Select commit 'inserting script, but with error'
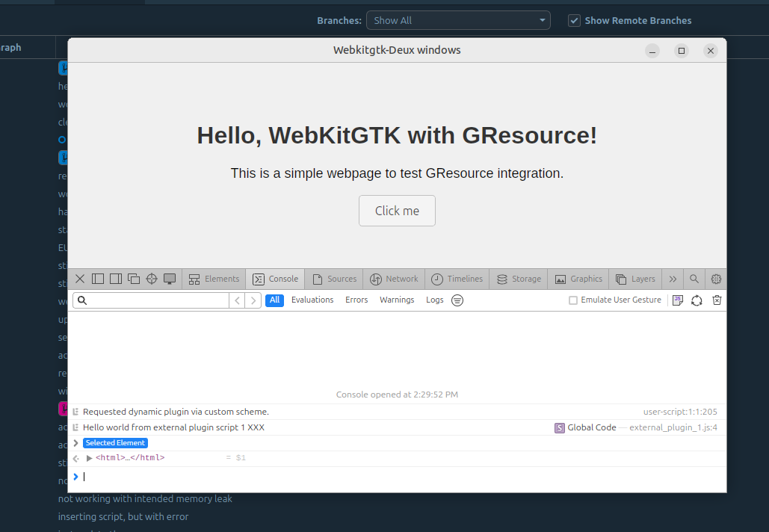Viewport: 769px width, 532px height. tap(123, 516)
